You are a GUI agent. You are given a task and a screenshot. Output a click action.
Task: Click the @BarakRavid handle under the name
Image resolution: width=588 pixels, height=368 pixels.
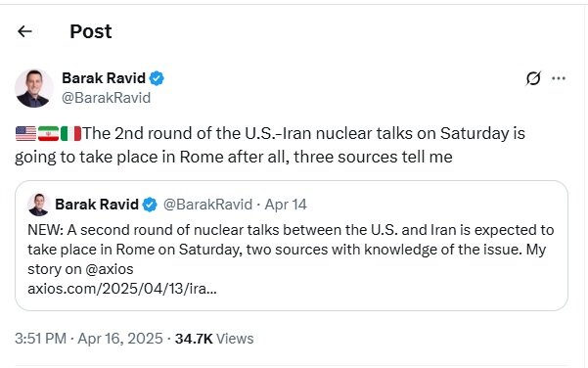106,98
